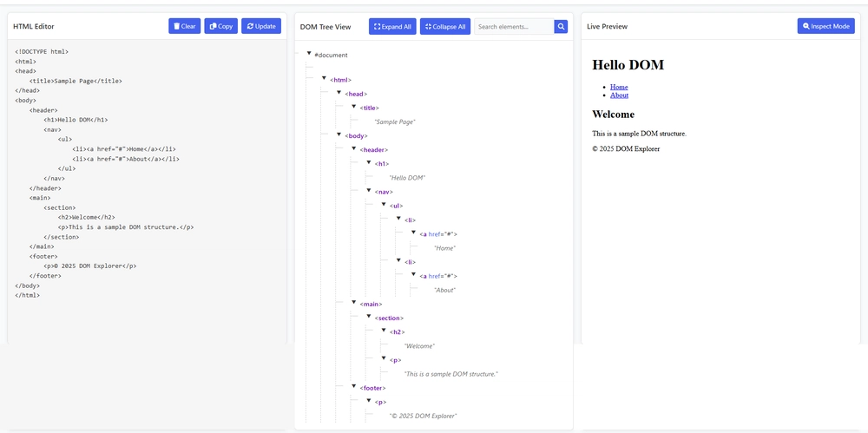Open the About link in Live Preview
The image size is (868, 433).
pos(620,95)
